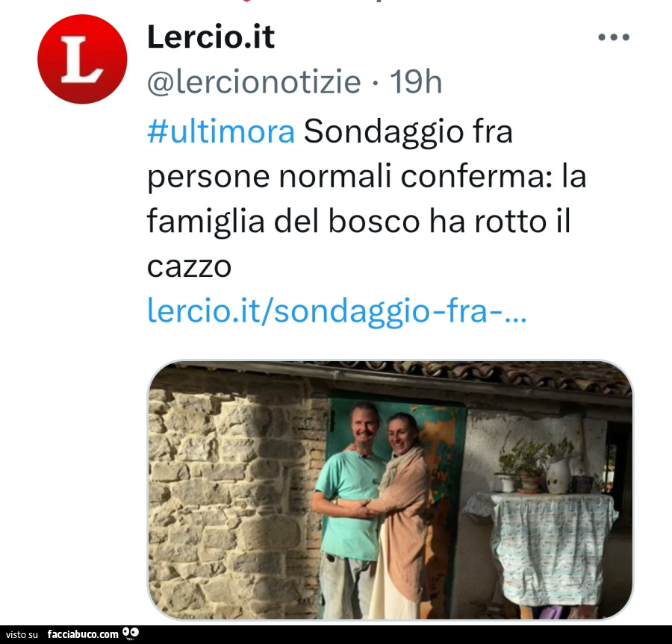Screen dimensions: 672x644
Task: Click the word 'cazzo' in the tweet
Action: (189, 266)
